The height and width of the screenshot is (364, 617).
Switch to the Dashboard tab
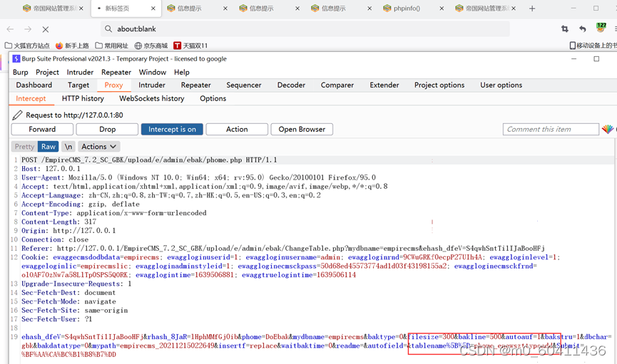[x=34, y=85]
